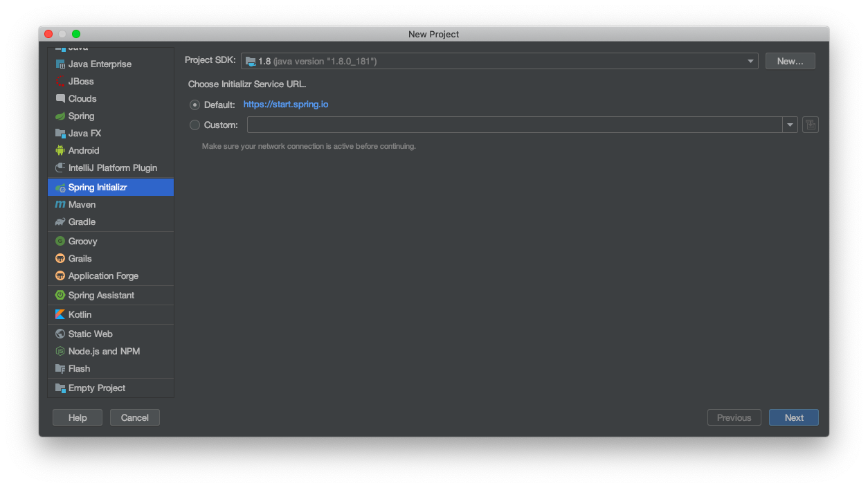Click the Flash label text
The image size is (868, 488).
[x=80, y=369]
